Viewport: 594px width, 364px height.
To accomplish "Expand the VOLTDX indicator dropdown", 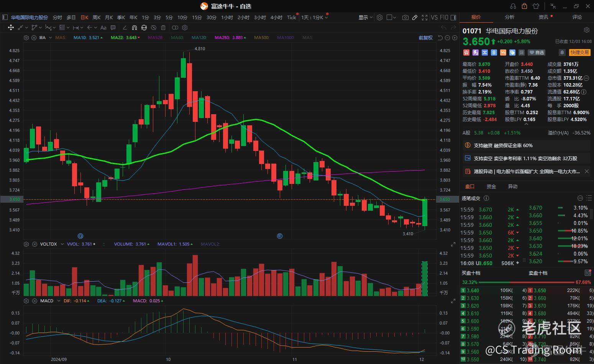I will tap(61, 244).
